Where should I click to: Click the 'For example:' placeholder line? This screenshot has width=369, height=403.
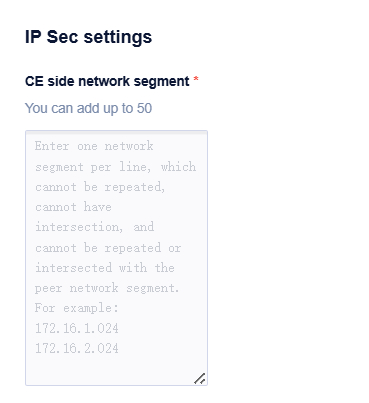click(x=77, y=308)
